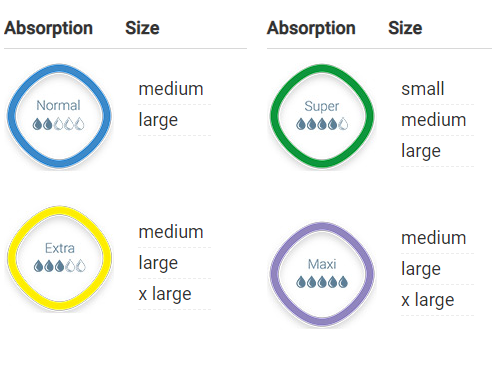This screenshot has width=492, height=380.
Task: Click the yellow Extra absorption badge
Action: point(59,259)
